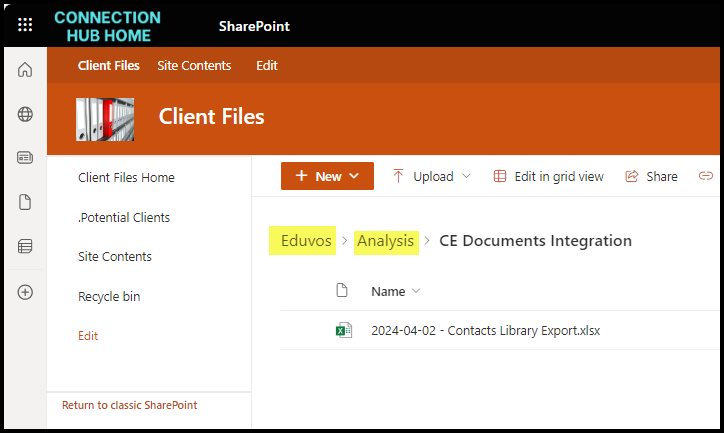Screen dimensions: 724x433
Task: Open My files page icon in rail
Action: [x=25, y=202]
